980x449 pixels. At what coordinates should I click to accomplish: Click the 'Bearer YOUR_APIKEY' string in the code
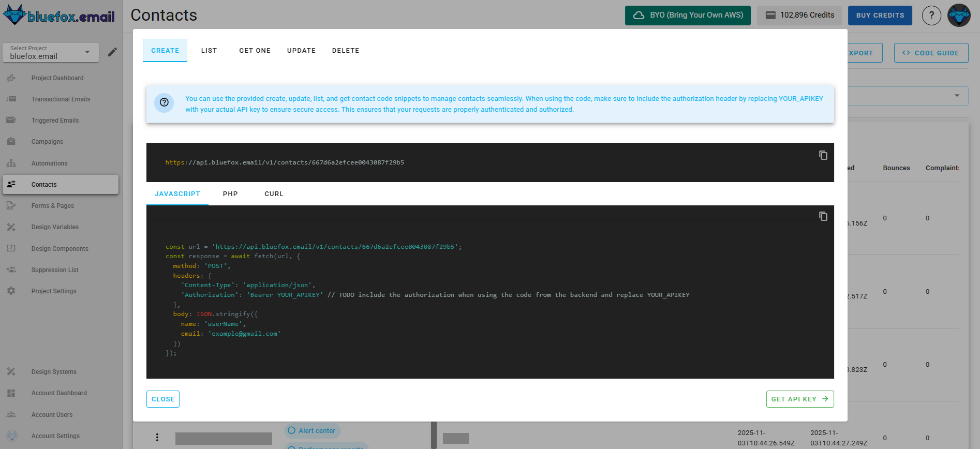click(x=285, y=295)
